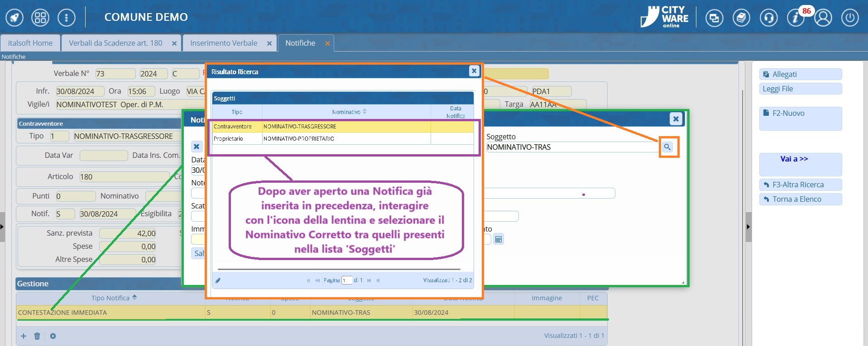Image resolution: width=868 pixels, height=346 pixels.
Task: Switch to Inserimento Verbale tab
Action: (x=224, y=43)
